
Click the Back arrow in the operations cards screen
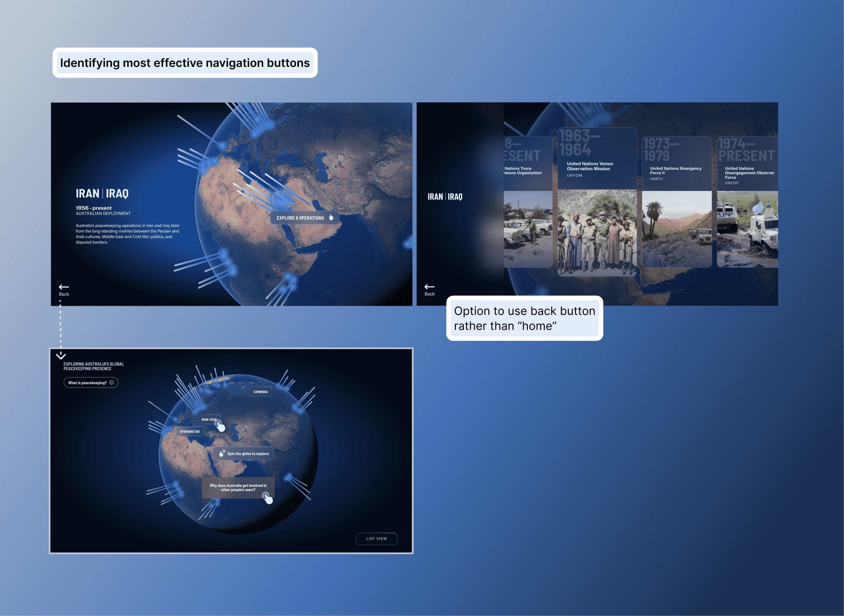pos(430,287)
